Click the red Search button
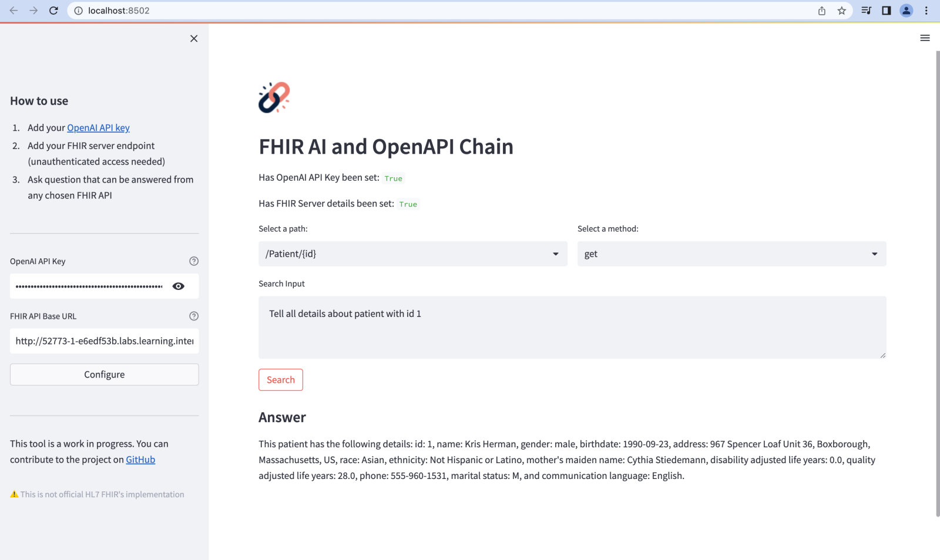 point(281,380)
